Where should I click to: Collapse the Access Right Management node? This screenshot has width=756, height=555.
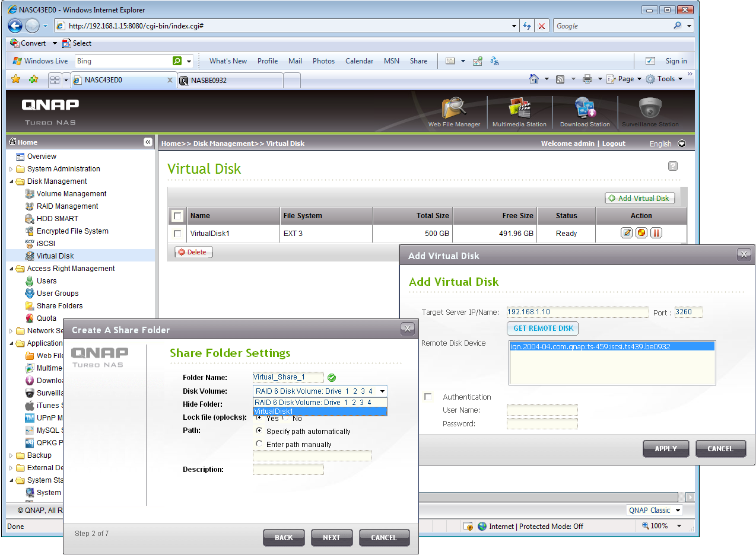click(11, 269)
